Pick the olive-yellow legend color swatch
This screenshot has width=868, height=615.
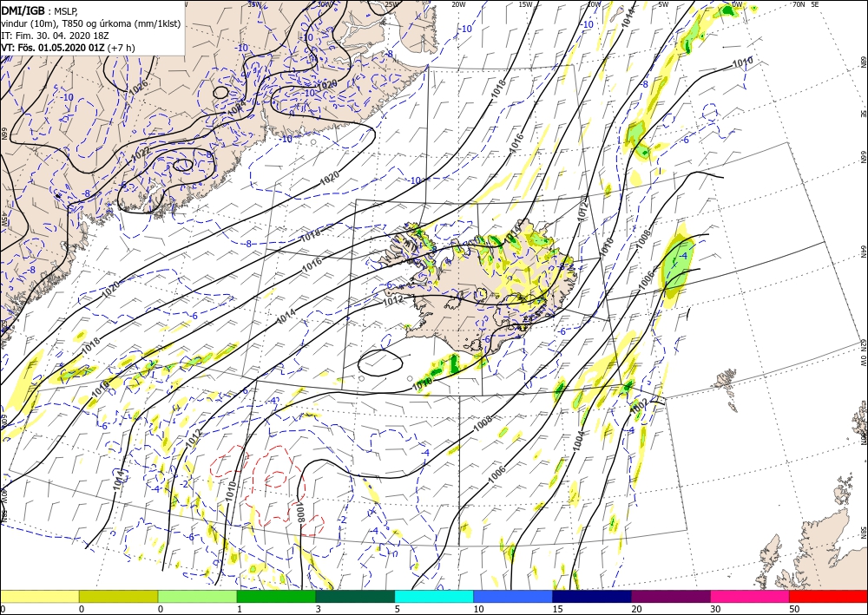point(118,596)
